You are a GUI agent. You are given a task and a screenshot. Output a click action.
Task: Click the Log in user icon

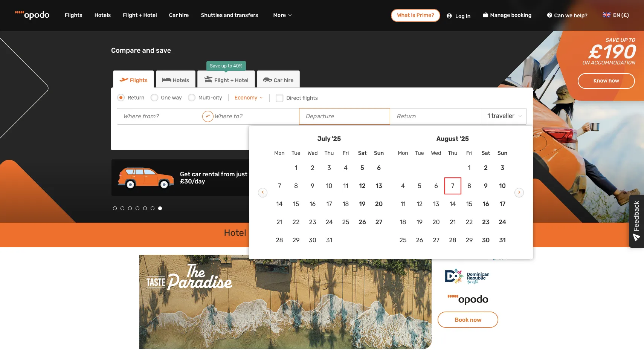pyautogui.click(x=449, y=16)
